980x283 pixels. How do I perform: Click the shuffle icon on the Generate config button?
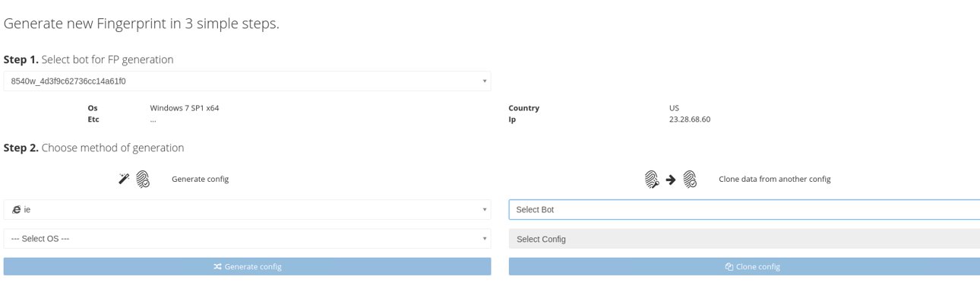[217, 267]
